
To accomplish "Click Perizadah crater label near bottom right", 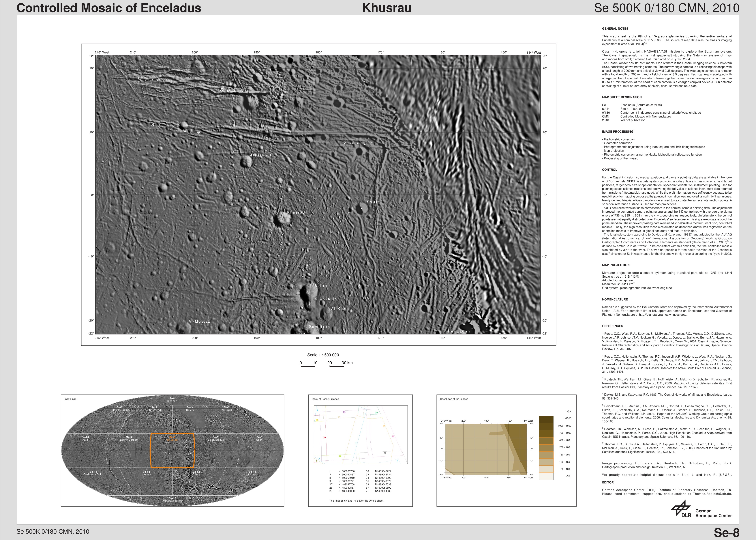I will point(459,331).
